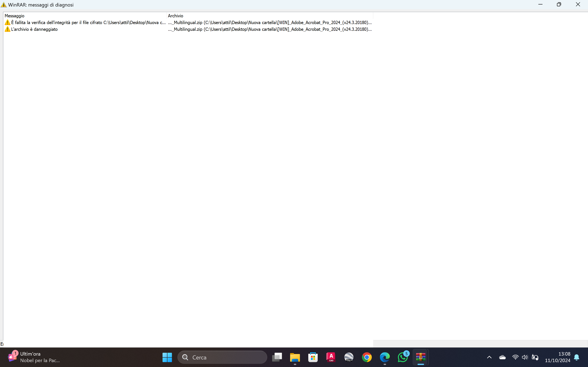The height and width of the screenshot is (367, 588).
Task: Open File Explorer from the taskbar
Action: [x=295, y=357]
